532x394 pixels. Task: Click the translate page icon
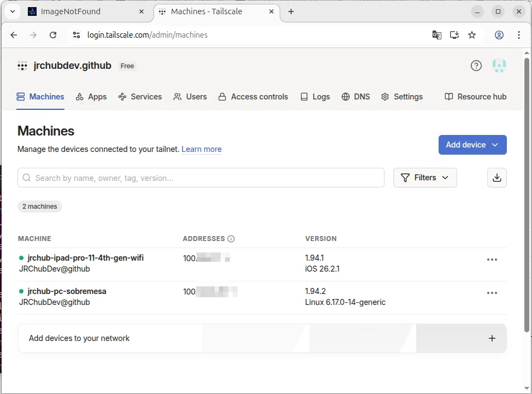point(436,35)
